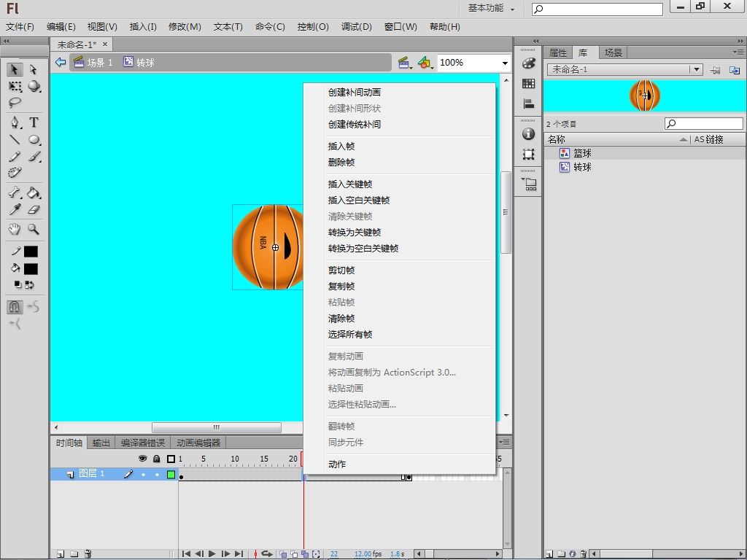Switch to the 属性 panel tab
Viewport: 747px width, 560px height.
pos(557,52)
